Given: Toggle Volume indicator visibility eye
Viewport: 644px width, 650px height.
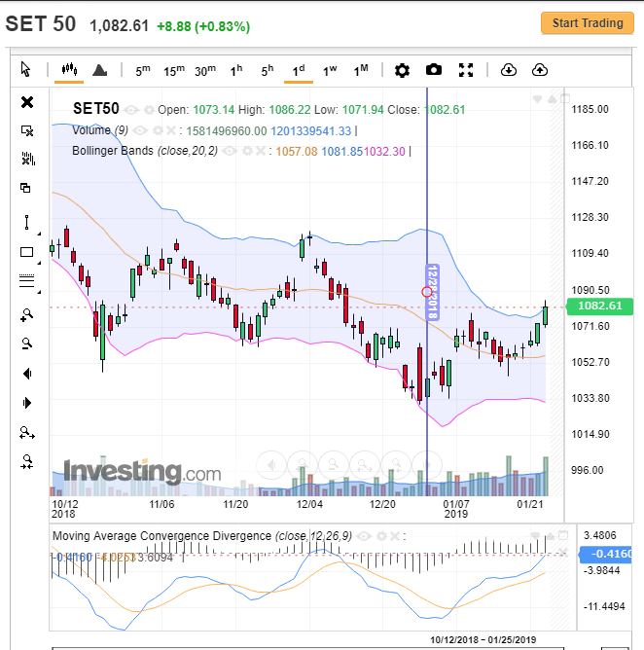Looking at the screenshot, I should (x=140, y=131).
